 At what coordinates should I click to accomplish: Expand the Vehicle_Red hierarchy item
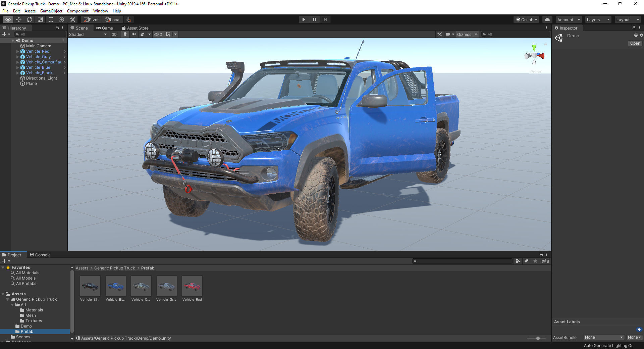pyautogui.click(x=17, y=51)
